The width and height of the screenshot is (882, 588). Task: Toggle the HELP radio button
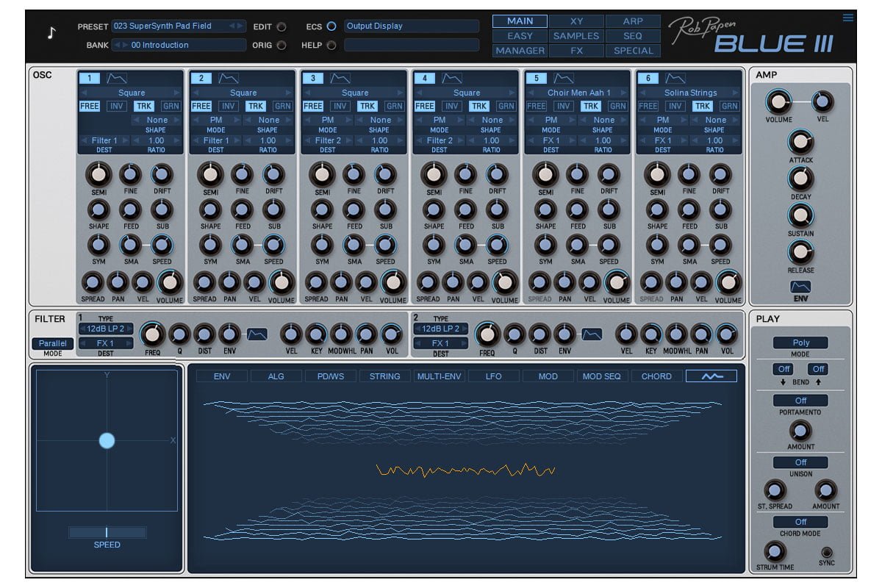[x=331, y=46]
